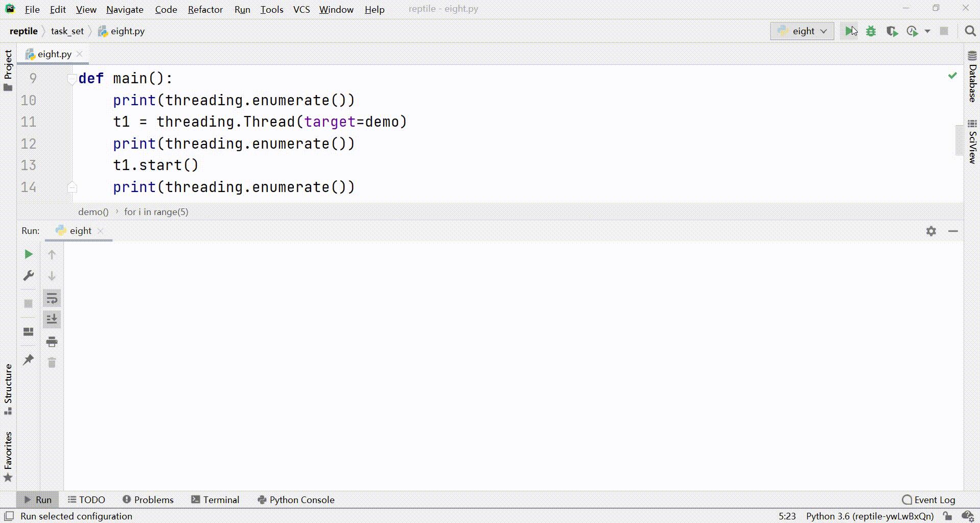Viewport: 980px width, 523px height.
Task: Click the reptile breadcrumb
Action: 24,31
